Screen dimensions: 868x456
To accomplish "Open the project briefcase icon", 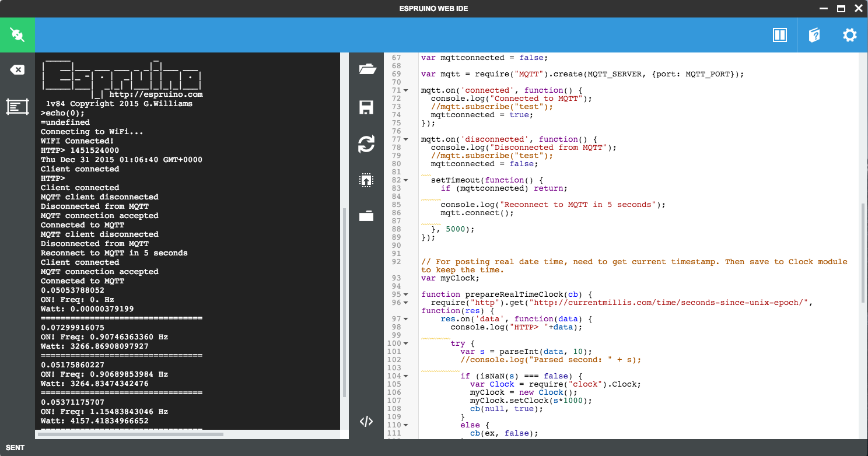I will (x=366, y=216).
